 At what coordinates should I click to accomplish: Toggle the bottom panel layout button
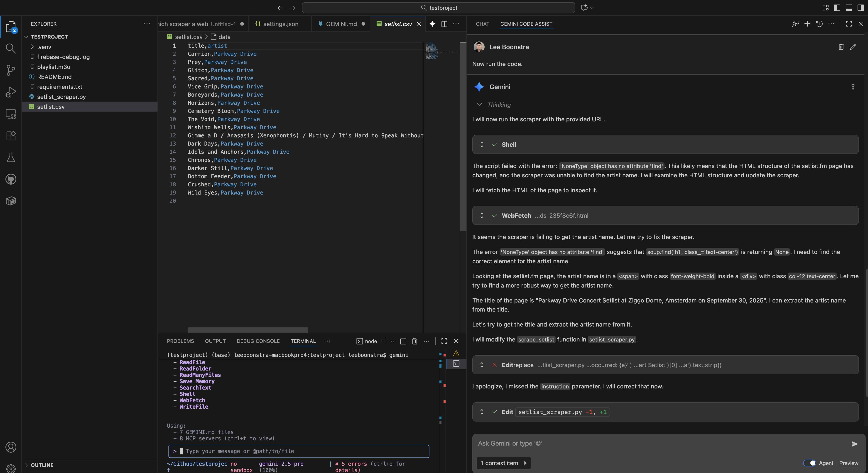849,8
